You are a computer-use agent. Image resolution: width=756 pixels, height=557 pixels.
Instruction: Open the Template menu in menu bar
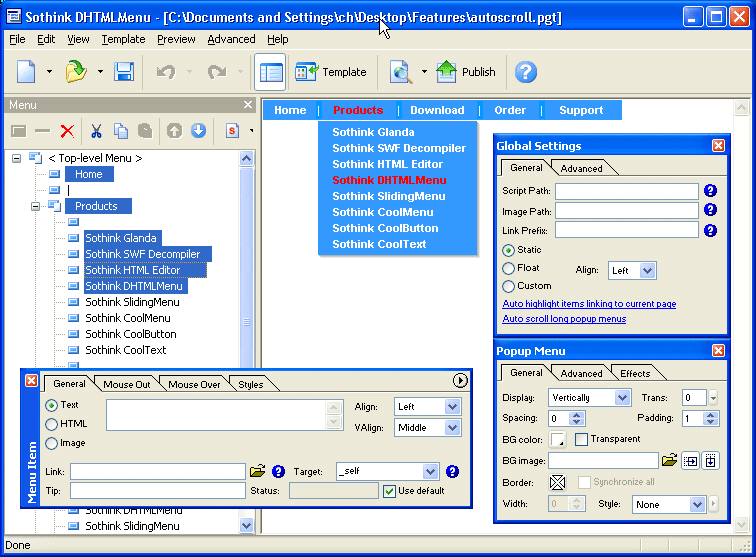[123, 39]
